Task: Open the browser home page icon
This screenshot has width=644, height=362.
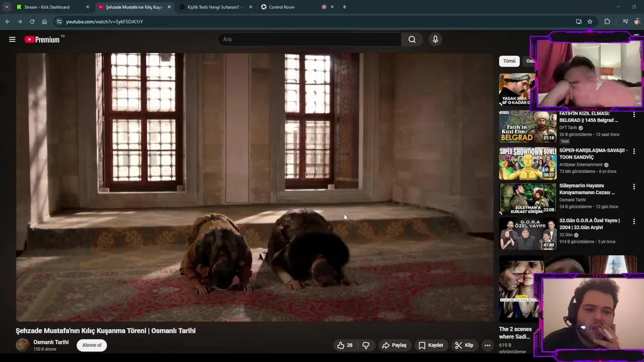Action: pyautogui.click(x=44, y=22)
